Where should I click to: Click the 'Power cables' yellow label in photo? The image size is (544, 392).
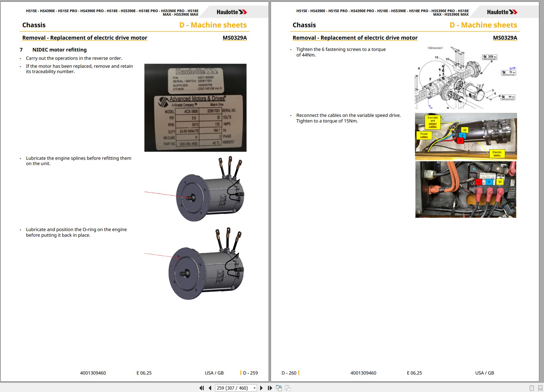pyautogui.click(x=424, y=135)
